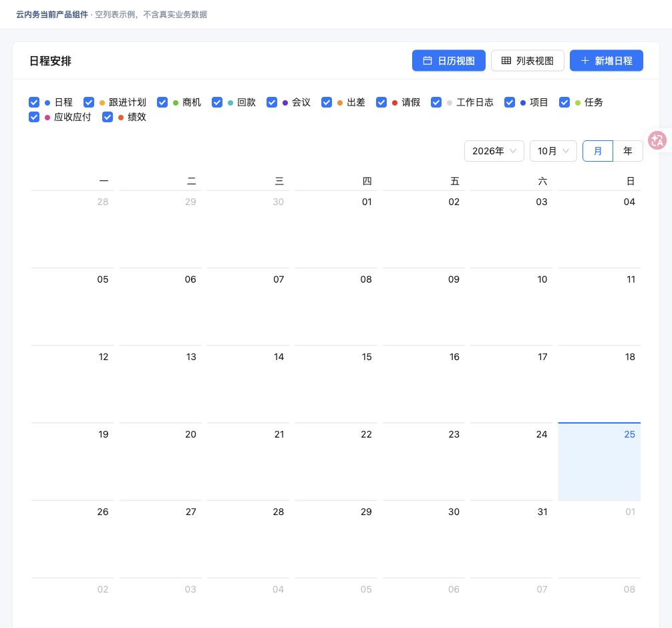Disable the 会议 checkbox
672x628 pixels.
272,102
